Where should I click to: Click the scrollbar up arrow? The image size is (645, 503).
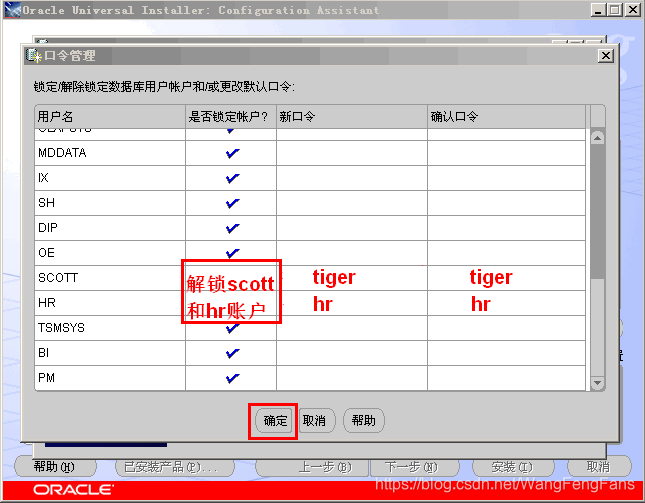(x=597, y=138)
